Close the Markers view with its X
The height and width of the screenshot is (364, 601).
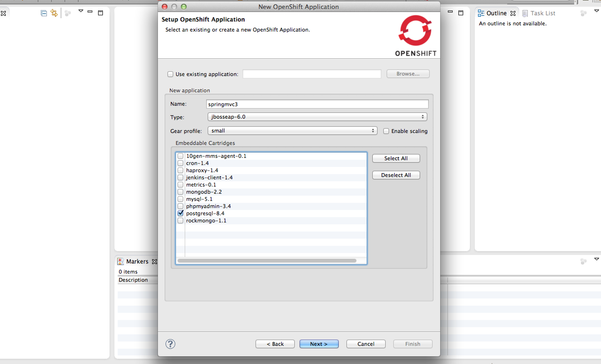point(155,261)
